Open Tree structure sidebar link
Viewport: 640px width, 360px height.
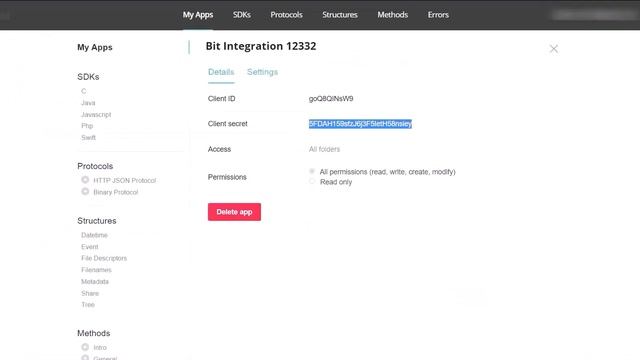point(88,304)
